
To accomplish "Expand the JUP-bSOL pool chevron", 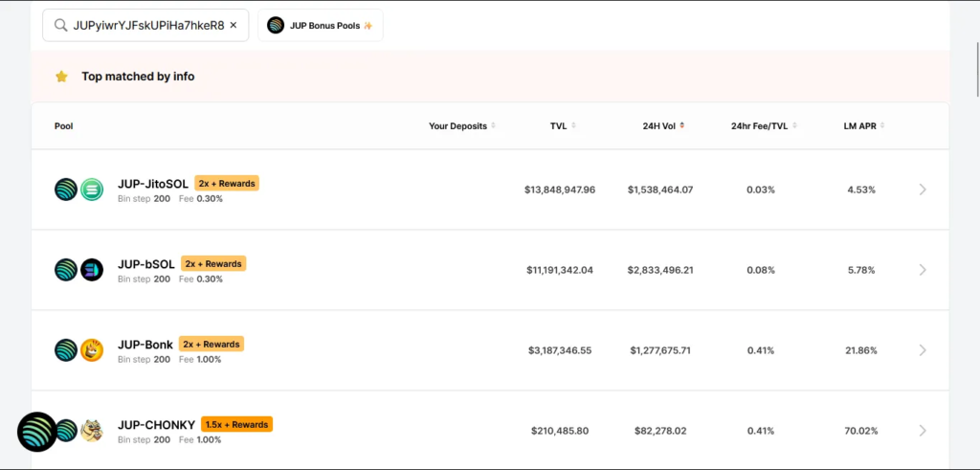I will (x=923, y=270).
